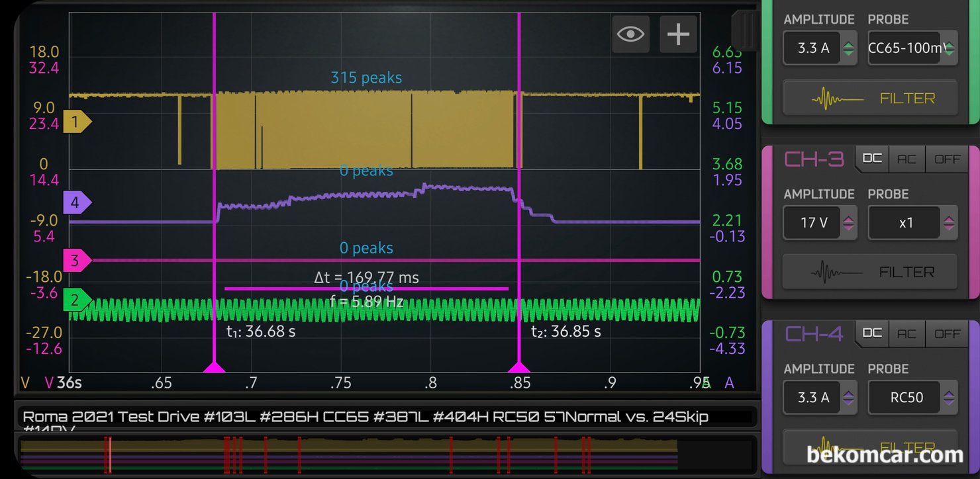
Task: Click the CH-3 panel title
Action: pyautogui.click(x=814, y=159)
